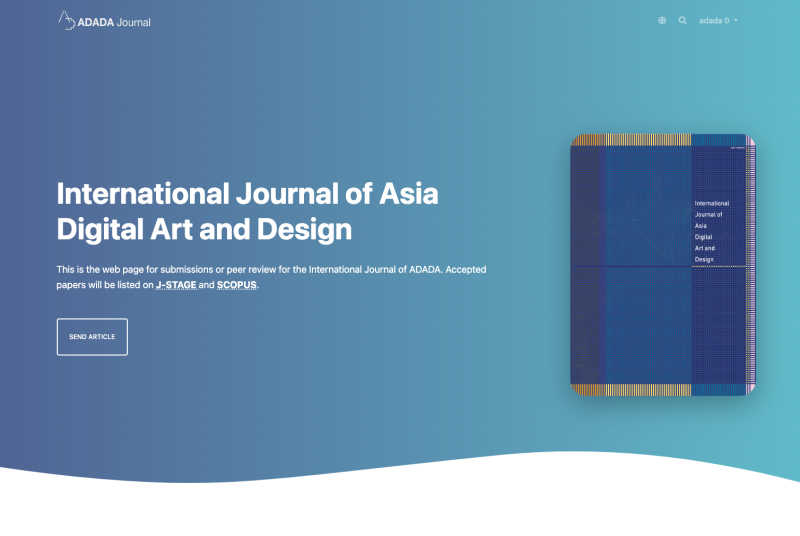The width and height of the screenshot is (800, 536).
Task: Click the heading line 'Digital Art and Design'
Action: (204, 229)
